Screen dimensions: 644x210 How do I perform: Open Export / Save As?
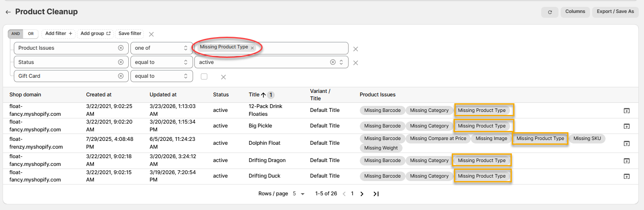(x=615, y=12)
